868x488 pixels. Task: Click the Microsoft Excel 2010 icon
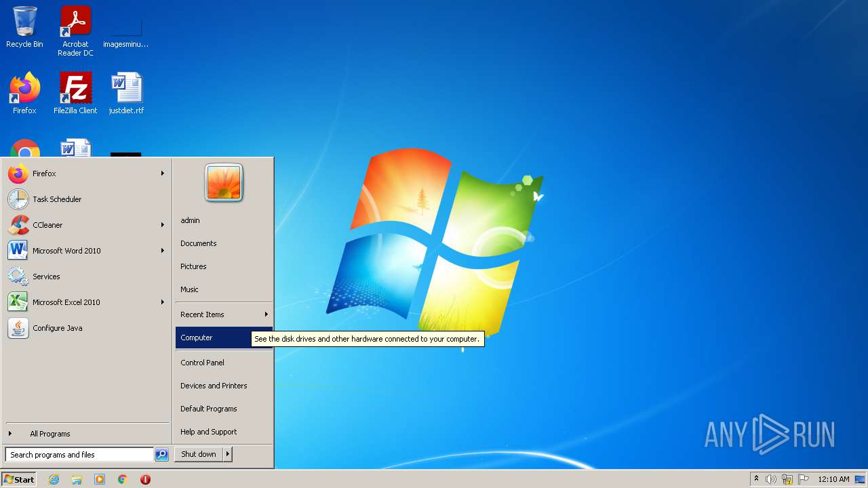(18, 302)
